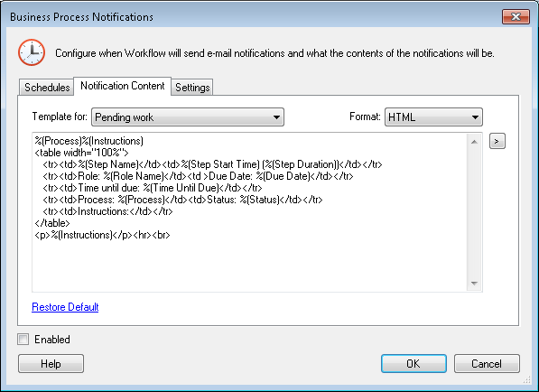Screen dimensions: 539x392
Task: Toggle the Enabled checkbox
Action: (23, 340)
